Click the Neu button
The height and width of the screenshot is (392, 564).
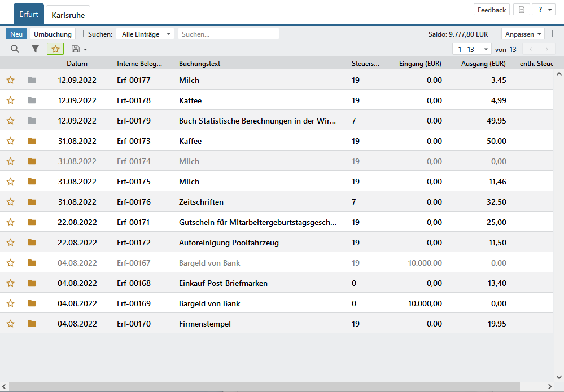pyautogui.click(x=16, y=34)
